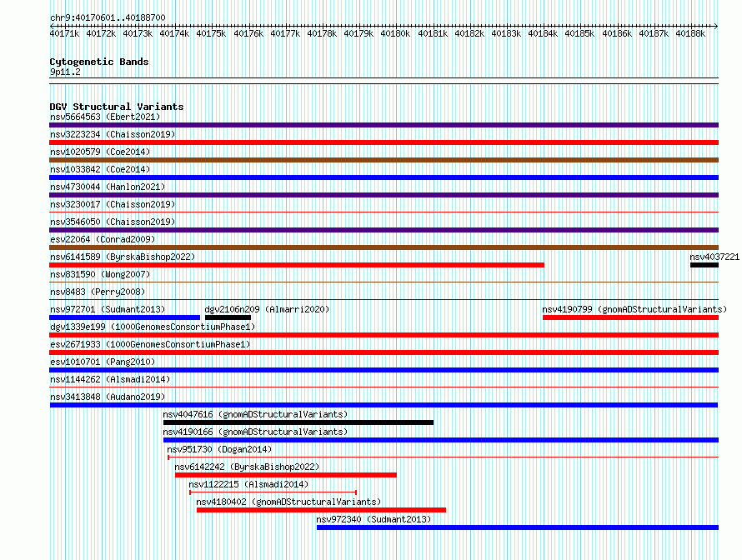Click the Cytogenetic Bands track title

[99, 62]
